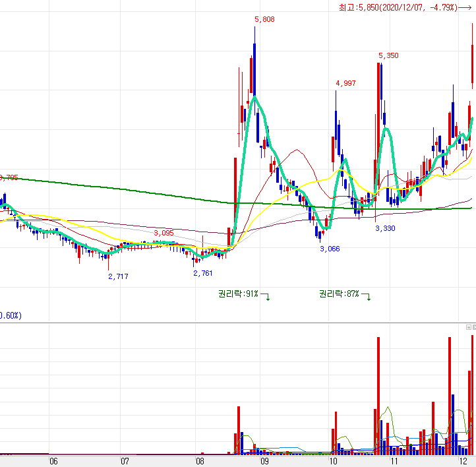Select the 12 month axis label
The height and width of the screenshot is (467, 476).
coord(463,461)
